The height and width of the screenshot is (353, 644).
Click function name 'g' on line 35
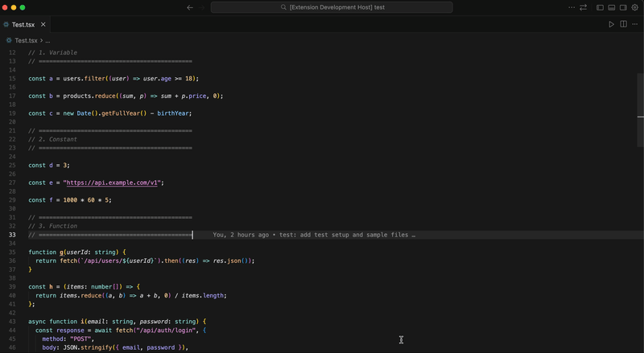[61, 252]
